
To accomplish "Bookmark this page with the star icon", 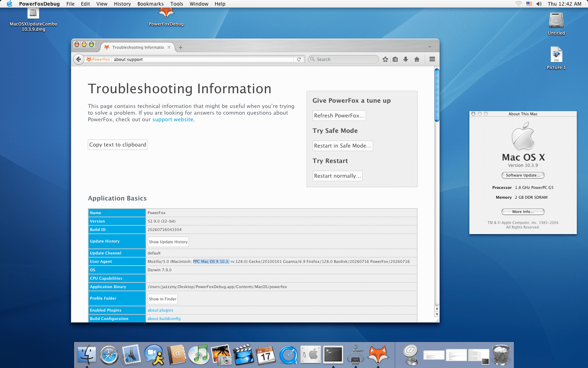I will pos(385,59).
